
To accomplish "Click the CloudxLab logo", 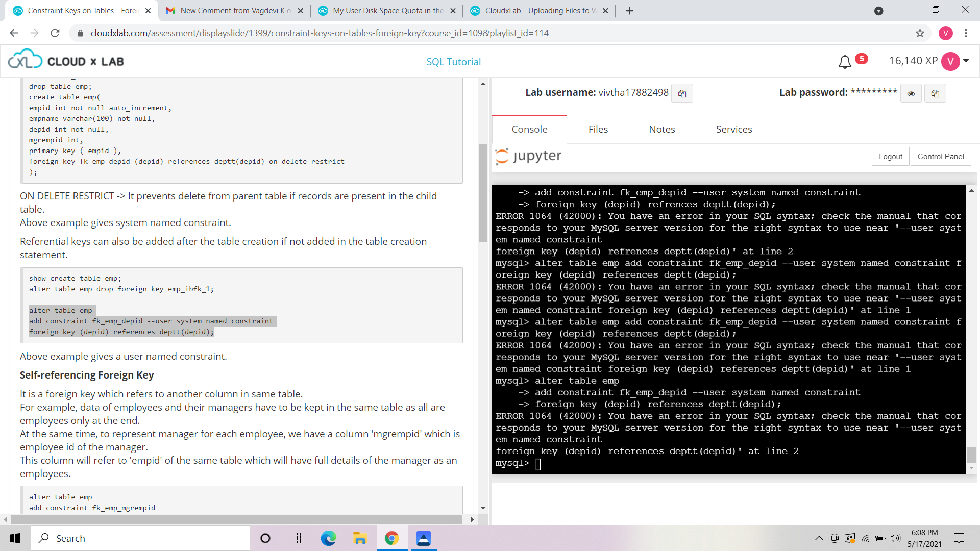I will point(66,61).
